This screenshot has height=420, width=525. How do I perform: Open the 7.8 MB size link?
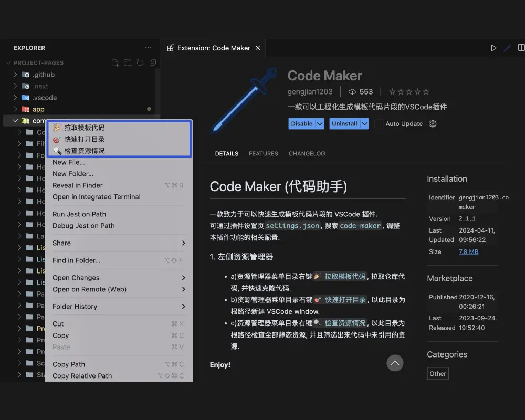[468, 251]
